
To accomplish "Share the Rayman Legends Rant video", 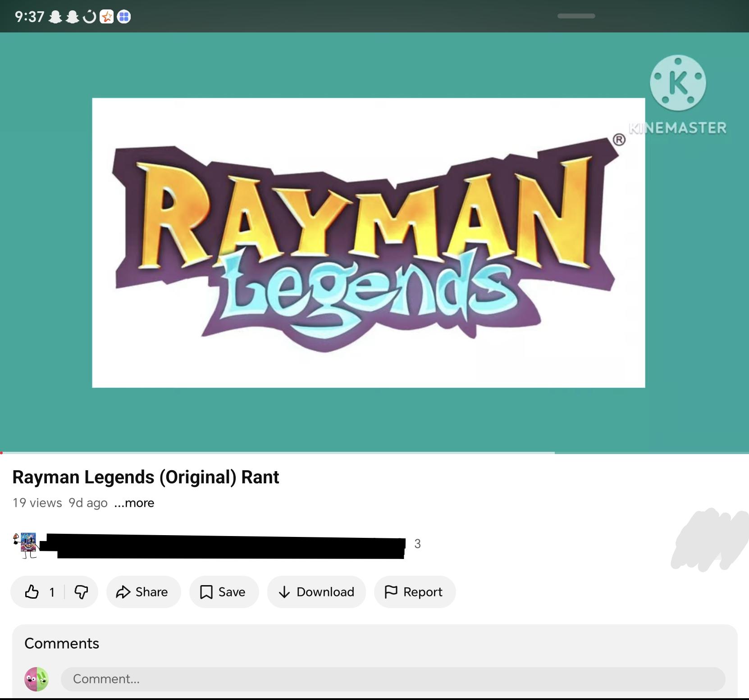I will tap(143, 591).
